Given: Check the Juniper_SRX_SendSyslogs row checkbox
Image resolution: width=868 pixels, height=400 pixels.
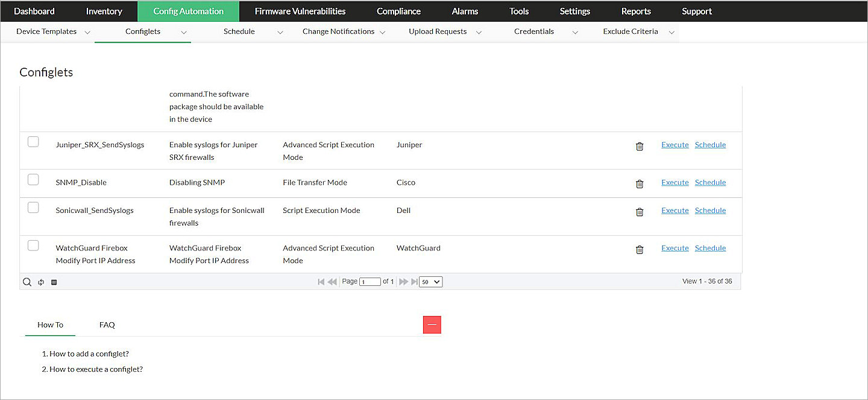Looking at the screenshot, I should tap(33, 141).
